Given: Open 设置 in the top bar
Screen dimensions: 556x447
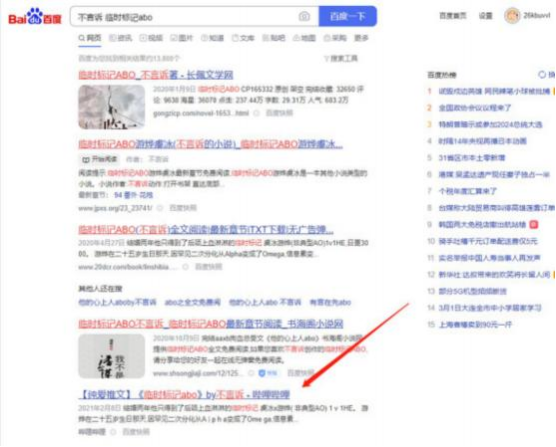Looking at the screenshot, I should [x=485, y=16].
